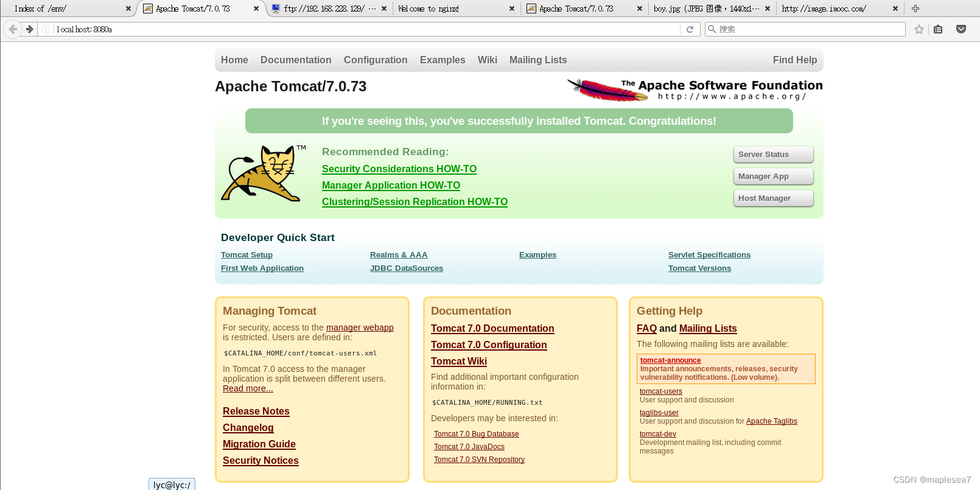
Task: Open the Tomcat Setup link
Action: tap(247, 254)
